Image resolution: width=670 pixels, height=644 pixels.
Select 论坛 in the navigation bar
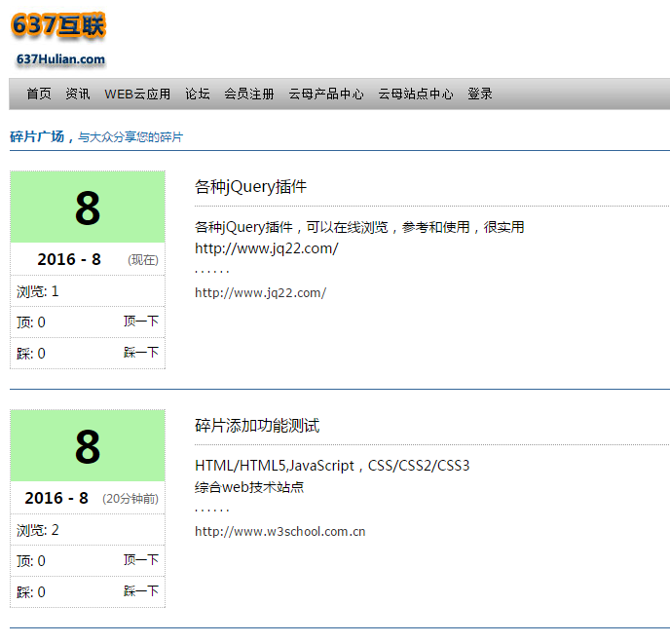click(198, 95)
